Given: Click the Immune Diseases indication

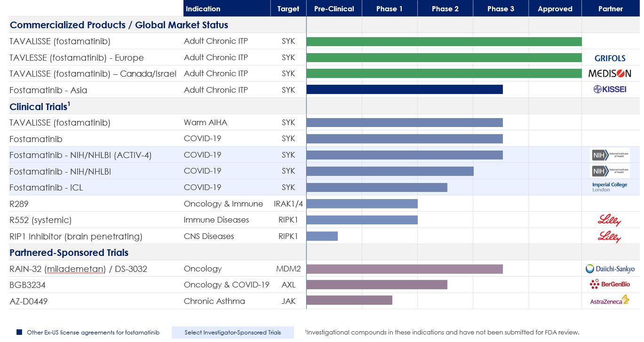Looking at the screenshot, I should click(x=216, y=220).
